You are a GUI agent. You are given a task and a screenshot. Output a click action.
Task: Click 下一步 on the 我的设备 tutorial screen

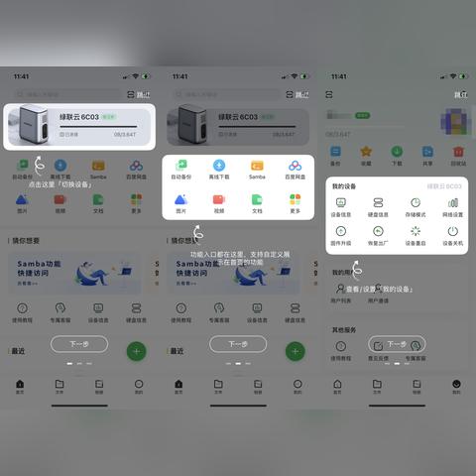[x=397, y=344]
